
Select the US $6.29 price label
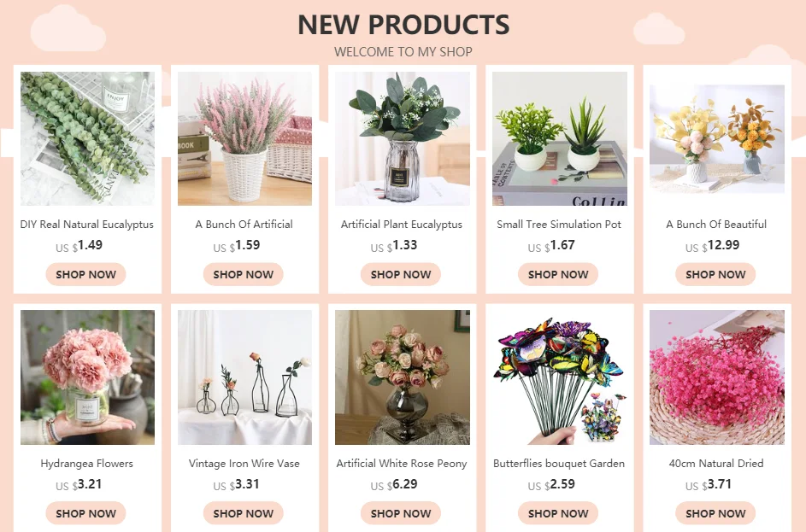tap(394, 484)
